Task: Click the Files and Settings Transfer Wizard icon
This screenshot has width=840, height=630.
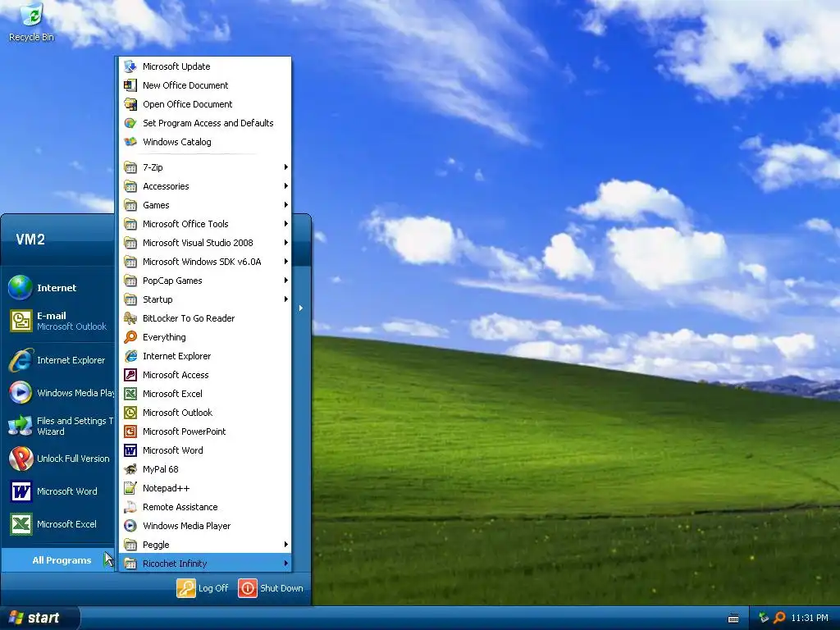Action: 21,426
